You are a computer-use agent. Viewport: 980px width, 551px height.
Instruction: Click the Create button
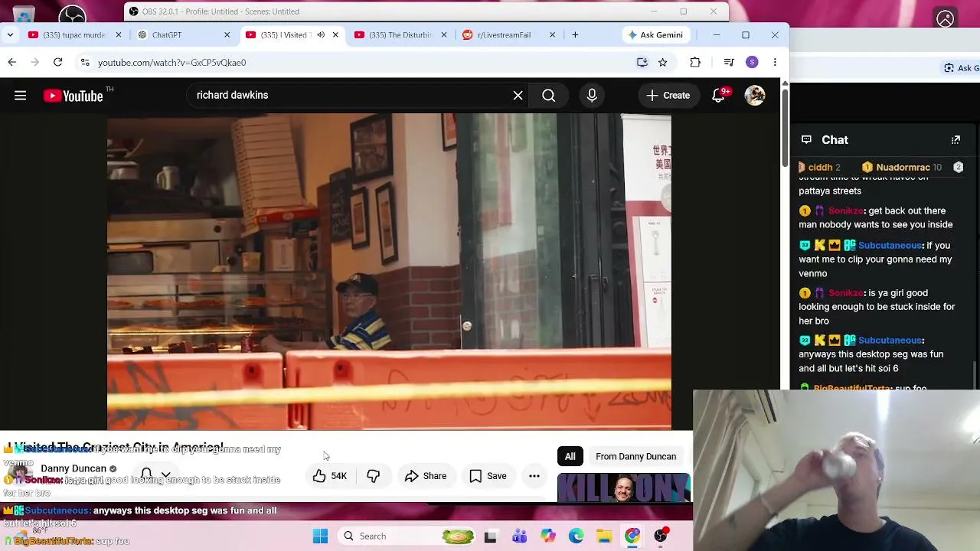668,96
